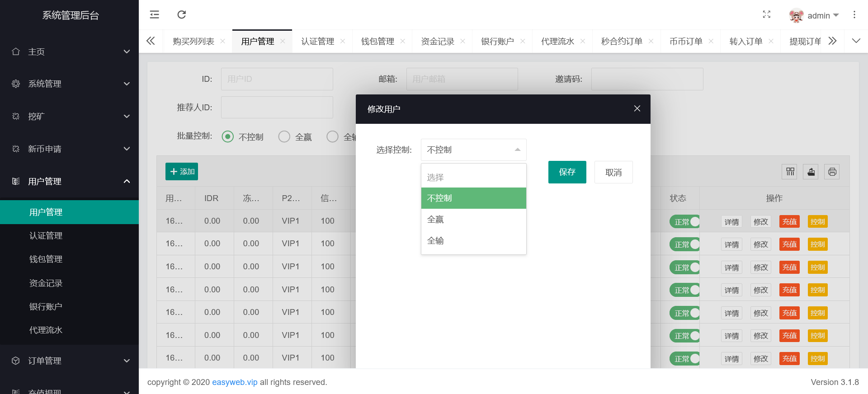This screenshot has height=394, width=868.
Task: Click the 用户ID input field
Action: tap(277, 79)
